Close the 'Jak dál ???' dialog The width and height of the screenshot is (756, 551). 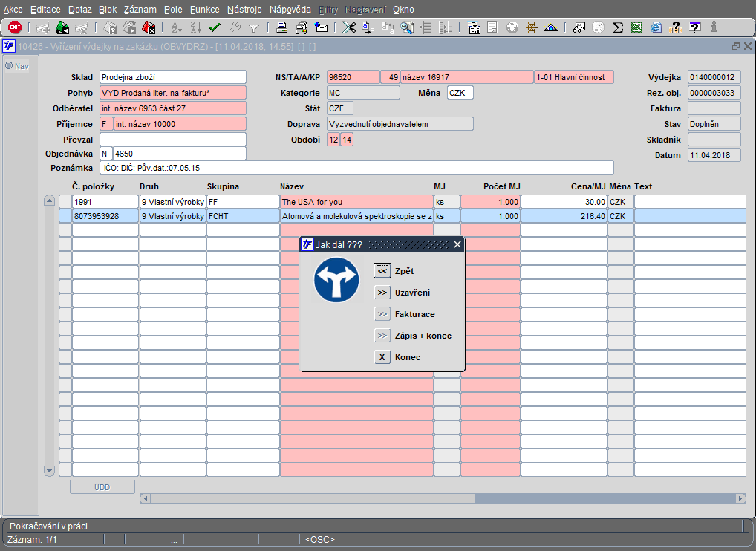pyautogui.click(x=457, y=244)
